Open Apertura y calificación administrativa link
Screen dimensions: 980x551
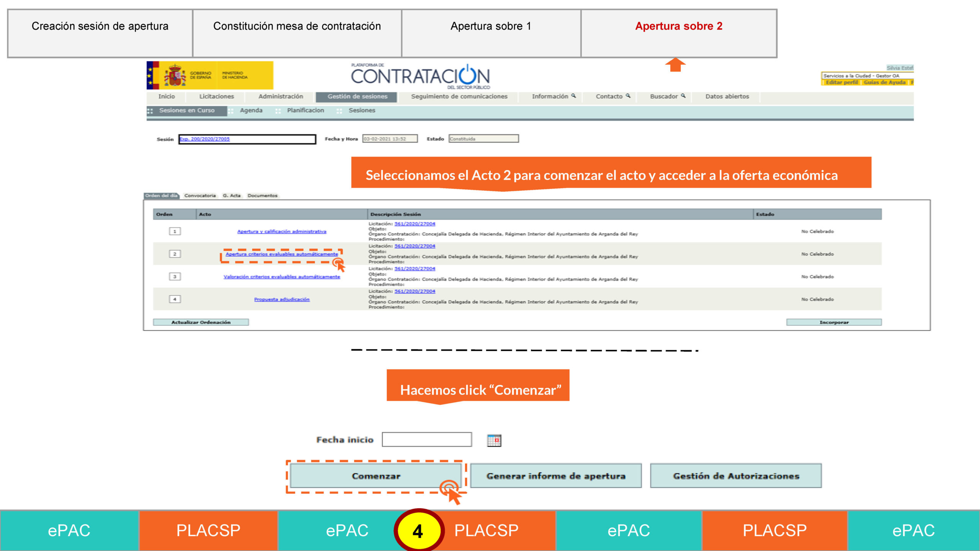(x=282, y=231)
